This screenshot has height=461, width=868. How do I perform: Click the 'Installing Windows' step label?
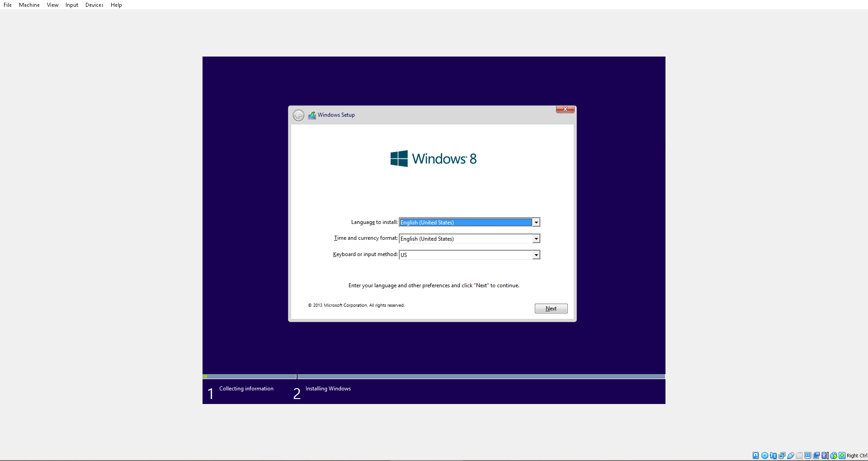click(x=328, y=389)
